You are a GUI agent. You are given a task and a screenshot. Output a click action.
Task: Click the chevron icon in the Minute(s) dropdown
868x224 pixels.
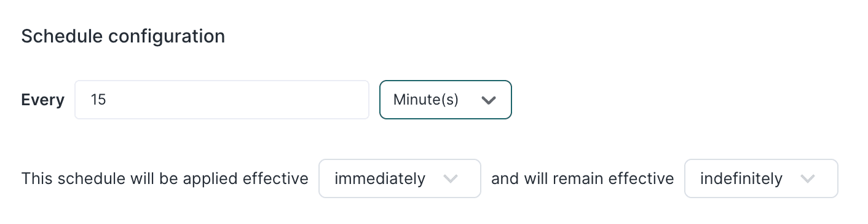[x=489, y=100]
